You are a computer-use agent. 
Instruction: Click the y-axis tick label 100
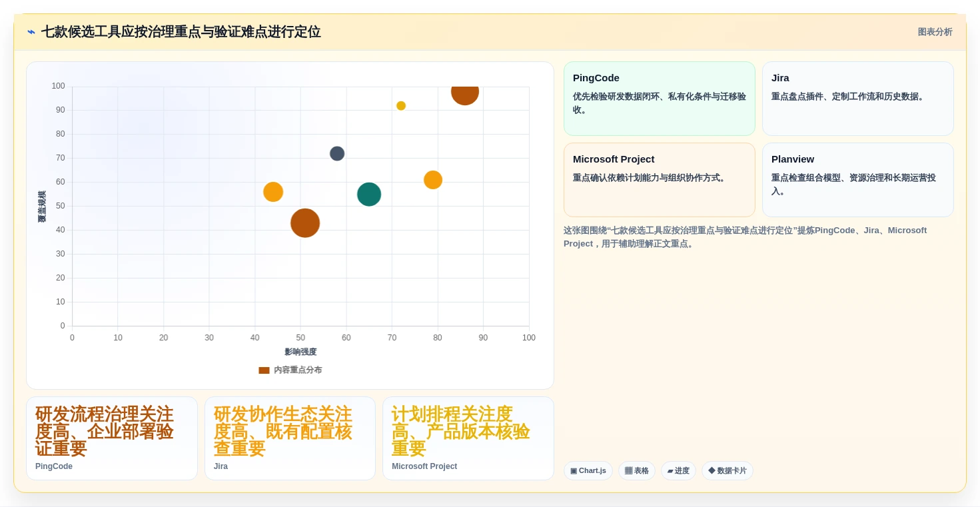(x=59, y=86)
